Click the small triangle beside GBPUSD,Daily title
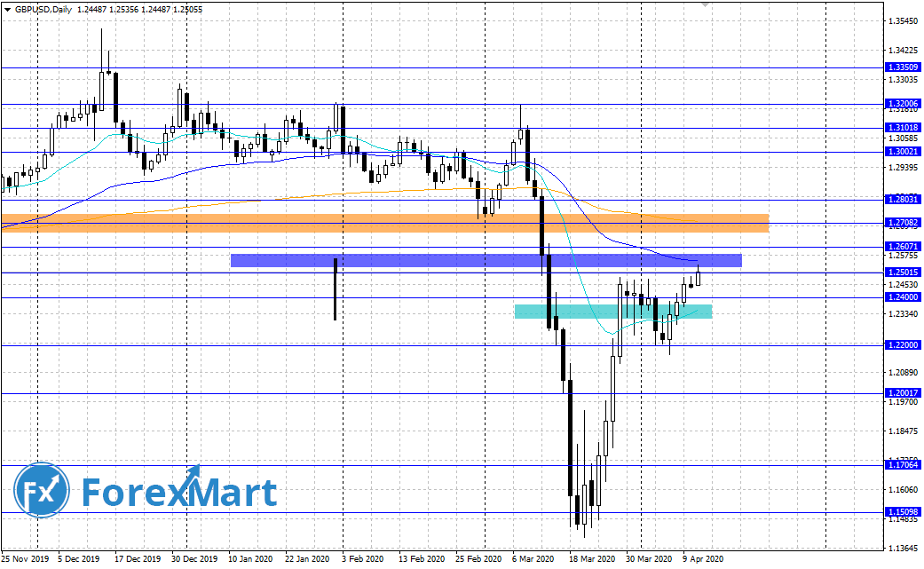This screenshot has height=569, width=924. 8,9
